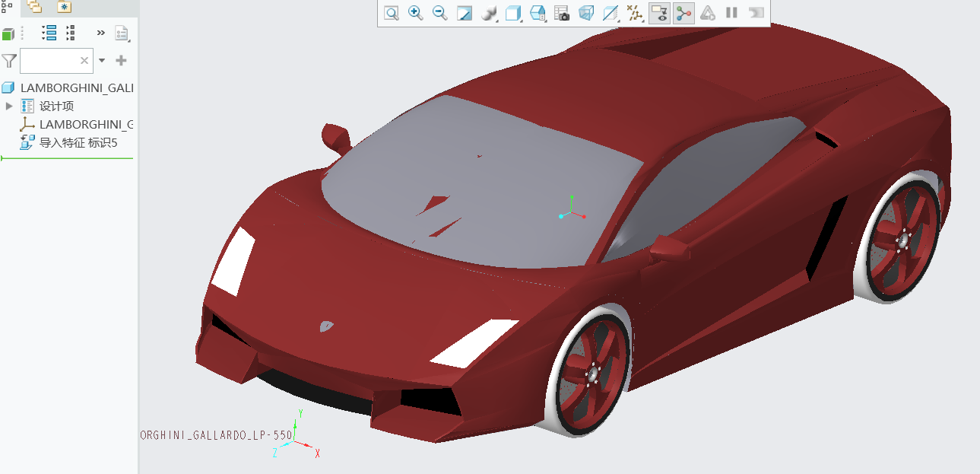Click the Repaint screen icon
This screenshot has width=980, height=474.
tap(465, 13)
